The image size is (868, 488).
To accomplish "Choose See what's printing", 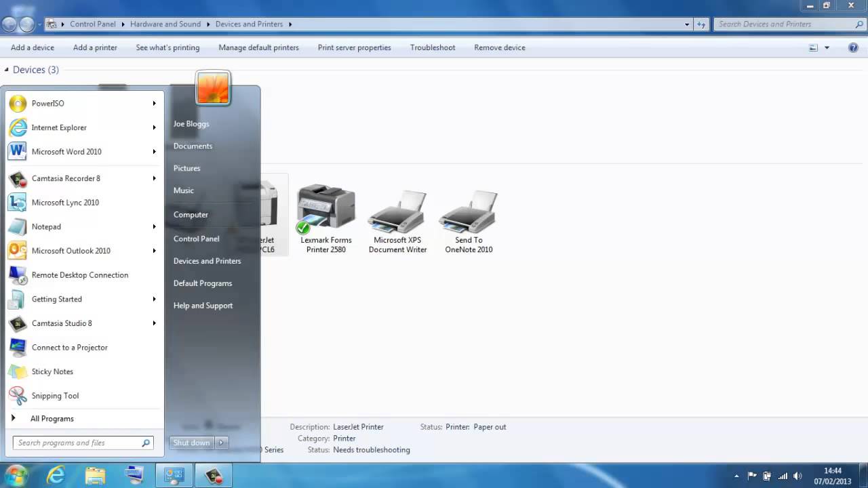I will [167, 47].
